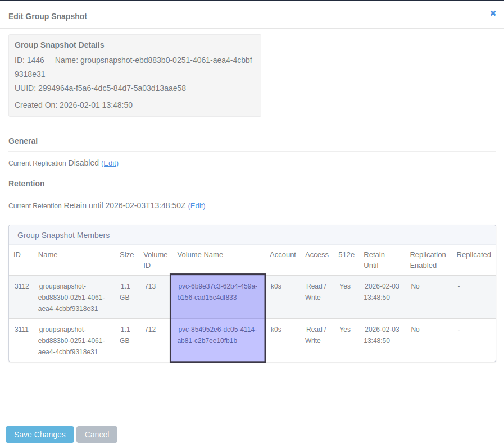Select 512e Yes value in row 3112
This screenshot has height=448, width=504.
click(x=345, y=286)
